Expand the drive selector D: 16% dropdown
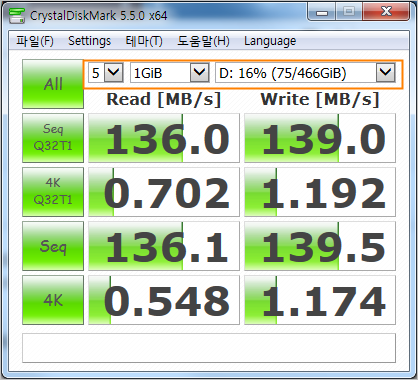Image resolution: width=418 pixels, height=380 pixels. click(305, 72)
